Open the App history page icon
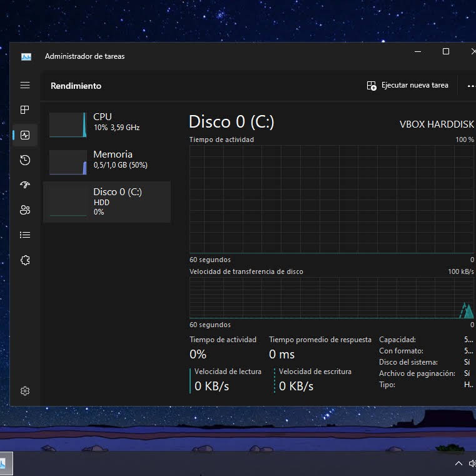Viewport: 476px width, 476px height. (x=25, y=160)
